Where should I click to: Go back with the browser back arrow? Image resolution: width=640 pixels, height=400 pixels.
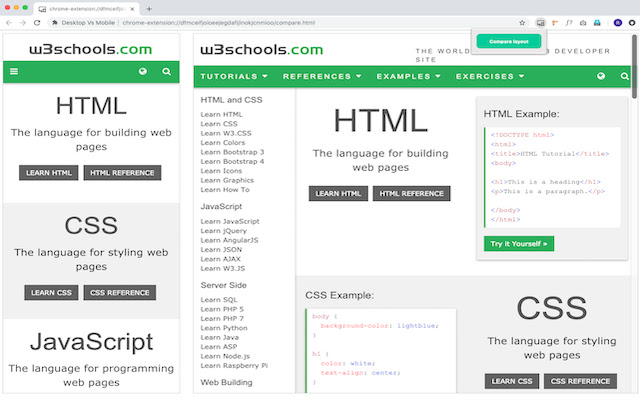[9, 23]
